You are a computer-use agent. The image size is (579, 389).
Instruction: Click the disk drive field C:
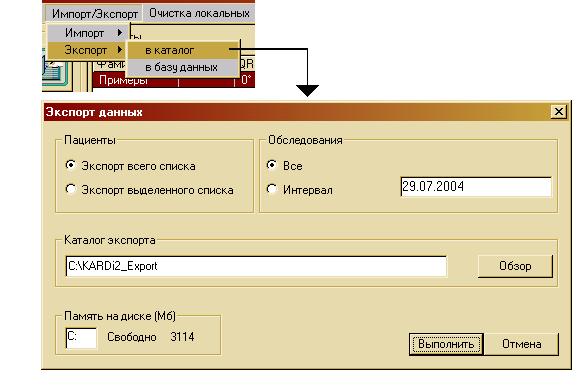[81, 338]
